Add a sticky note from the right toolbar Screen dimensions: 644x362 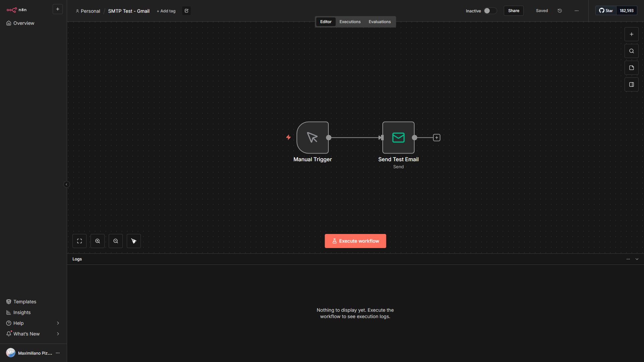(632, 67)
